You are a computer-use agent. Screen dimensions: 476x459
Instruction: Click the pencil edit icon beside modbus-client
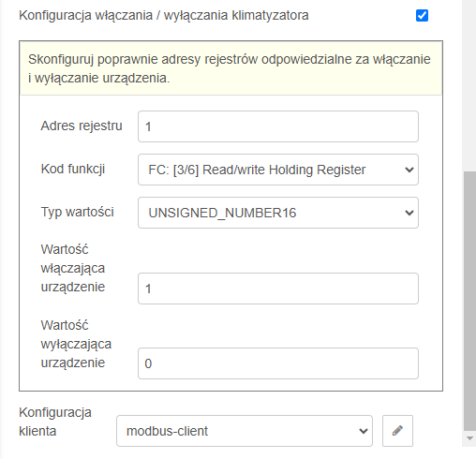[397, 431]
